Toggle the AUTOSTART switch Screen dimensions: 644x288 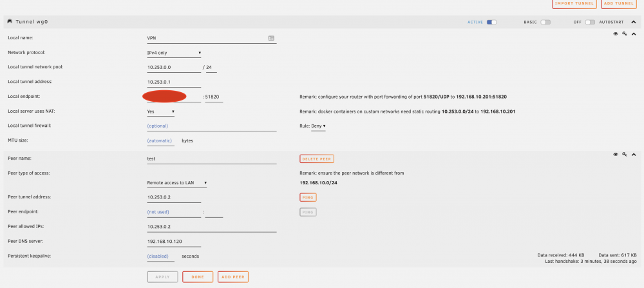click(590, 22)
